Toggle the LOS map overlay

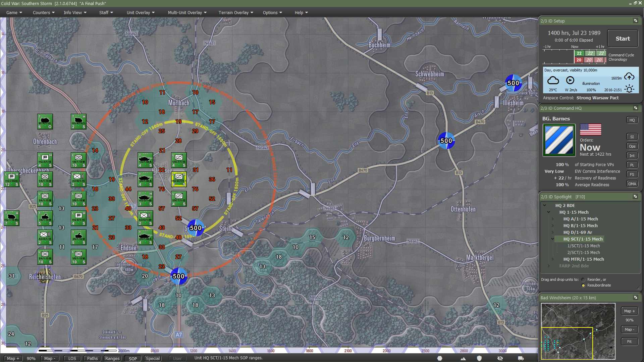click(72, 358)
